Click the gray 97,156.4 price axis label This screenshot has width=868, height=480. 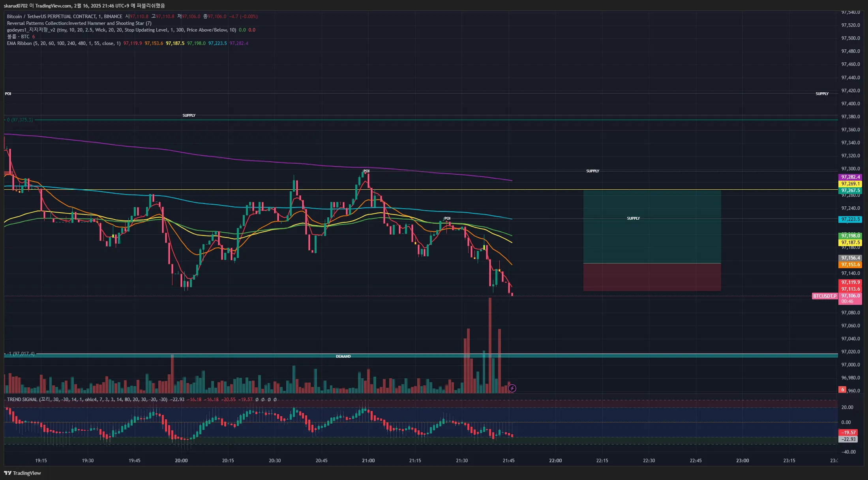coord(850,258)
